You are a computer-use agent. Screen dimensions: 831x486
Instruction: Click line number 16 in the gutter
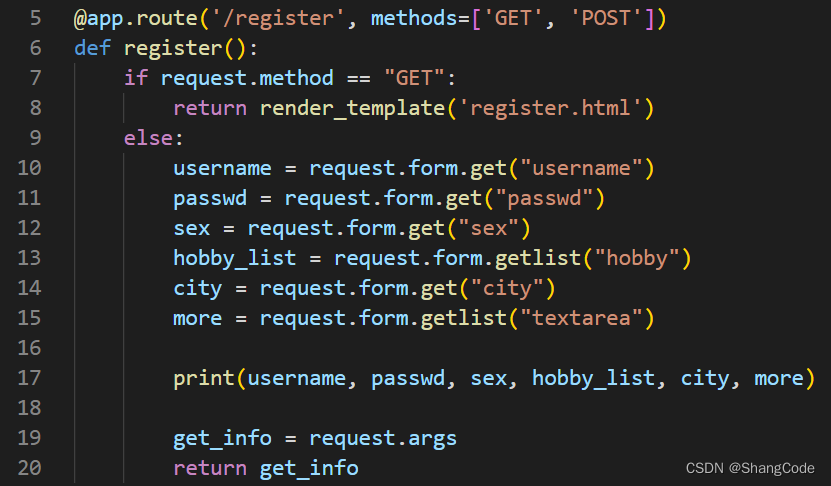[30, 348]
